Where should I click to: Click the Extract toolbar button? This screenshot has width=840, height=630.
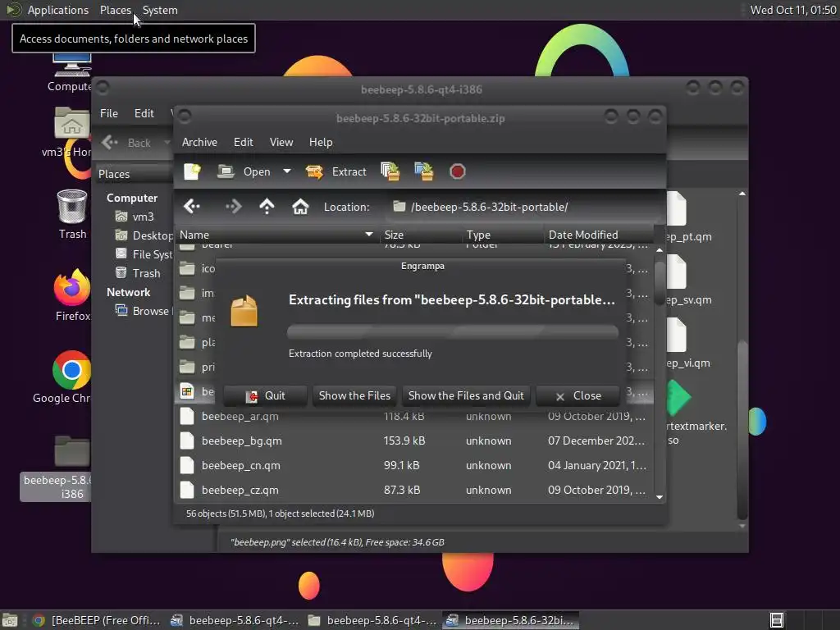tap(336, 171)
